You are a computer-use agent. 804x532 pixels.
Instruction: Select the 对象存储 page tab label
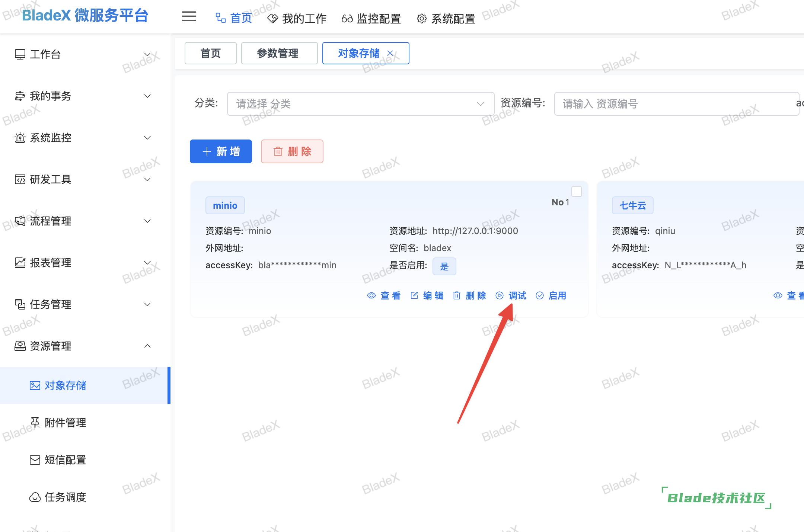click(x=358, y=53)
